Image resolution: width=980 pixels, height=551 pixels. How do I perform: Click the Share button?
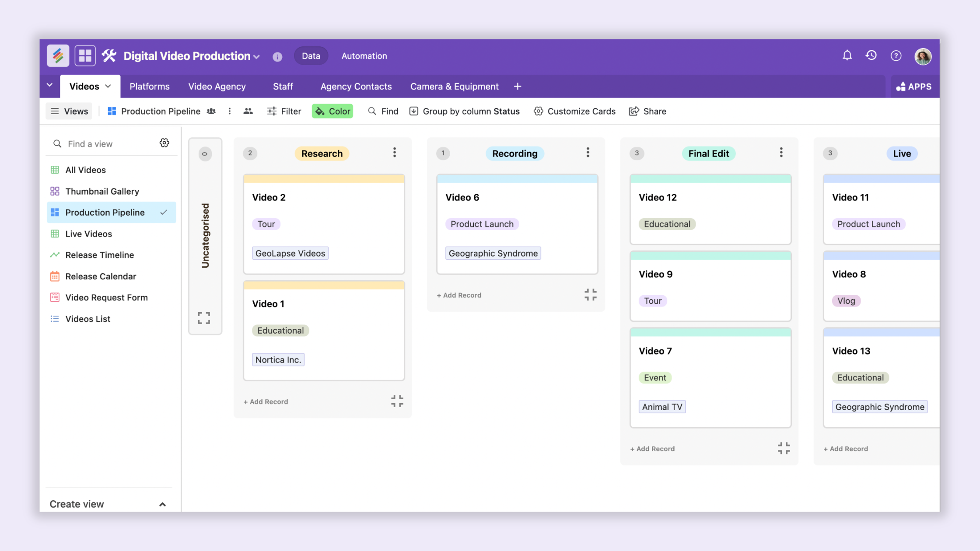pos(647,112)
